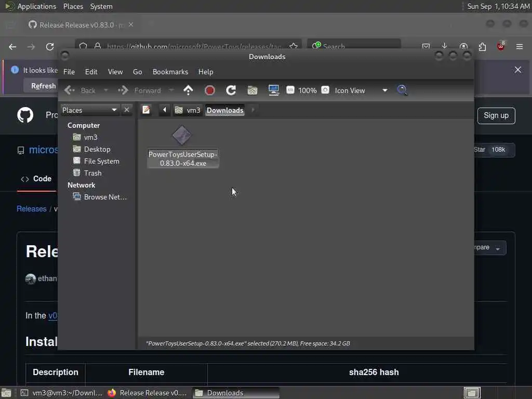Click the workspace switcher in bottom panel
532x399 pixels.
pos(472,393)
